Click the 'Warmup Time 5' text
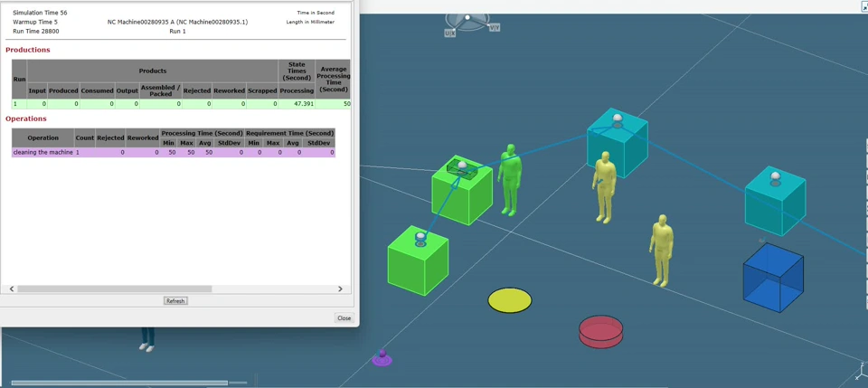This screenshot has width=868, height=388. point(35,22)
